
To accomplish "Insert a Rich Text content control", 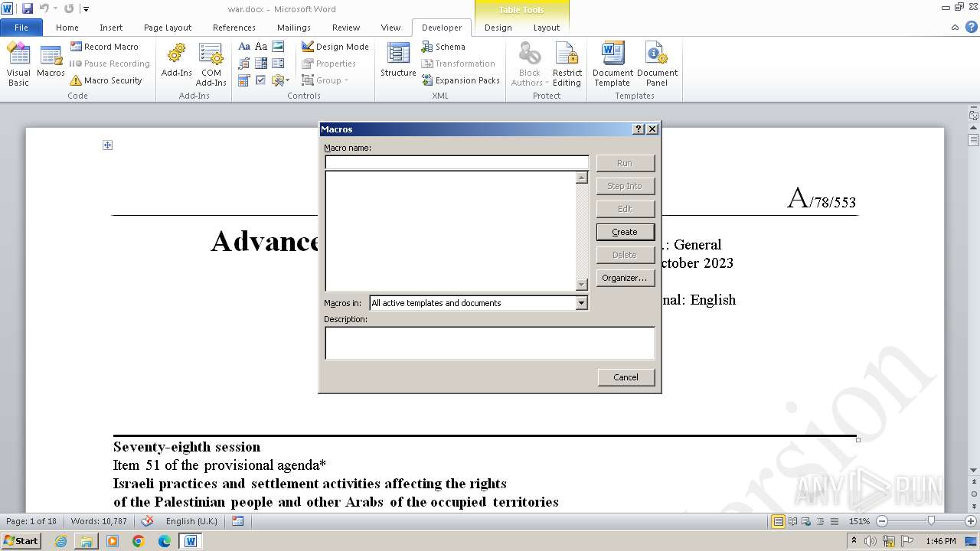I will 244,47.
